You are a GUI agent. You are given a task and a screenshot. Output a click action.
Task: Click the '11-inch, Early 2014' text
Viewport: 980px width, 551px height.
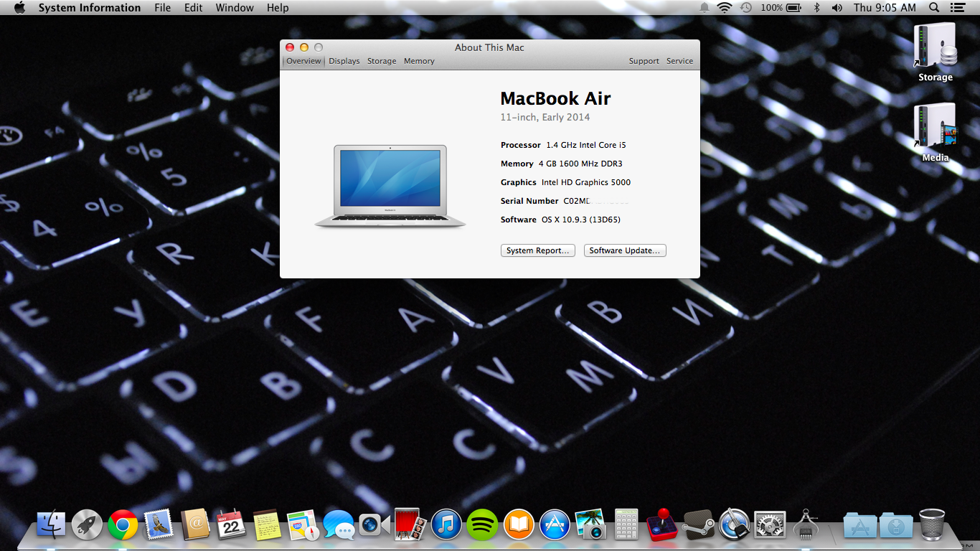545,117
